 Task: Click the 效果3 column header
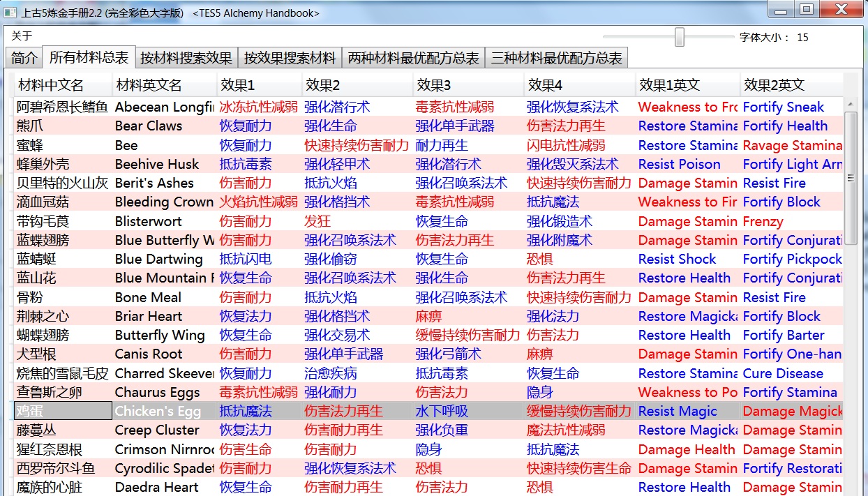[x=469, y=85]
